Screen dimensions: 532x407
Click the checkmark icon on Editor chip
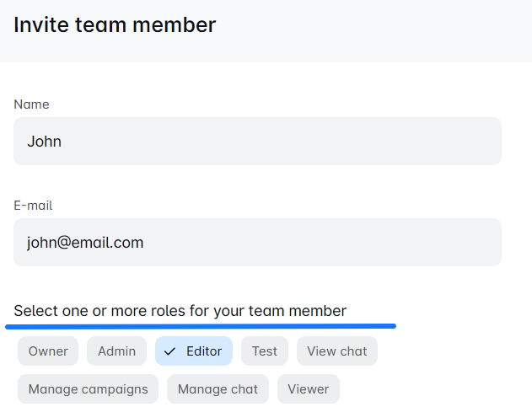click(x=169, y=351)
